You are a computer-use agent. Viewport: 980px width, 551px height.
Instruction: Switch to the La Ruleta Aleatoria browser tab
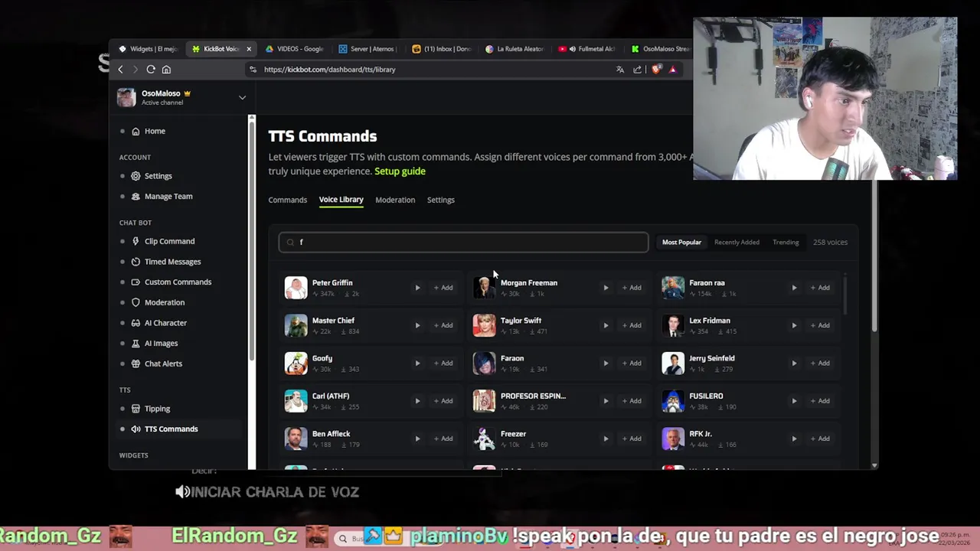[x=514, y=49]
